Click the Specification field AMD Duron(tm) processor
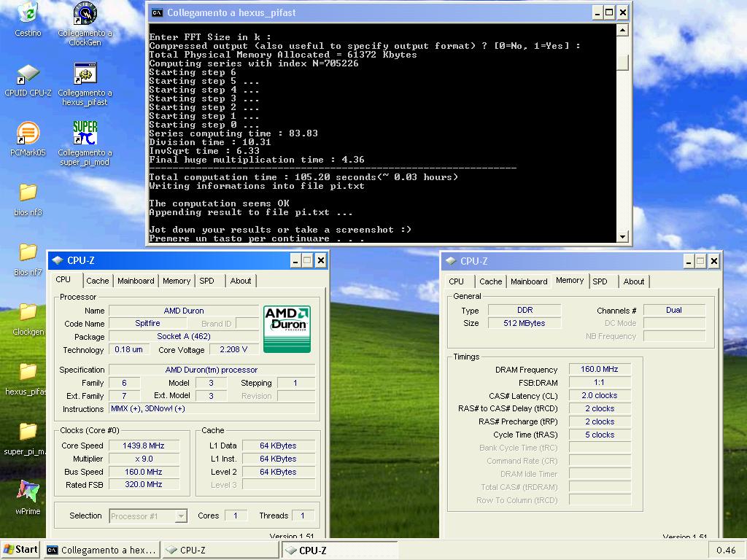747x560 pixels. 212,370
